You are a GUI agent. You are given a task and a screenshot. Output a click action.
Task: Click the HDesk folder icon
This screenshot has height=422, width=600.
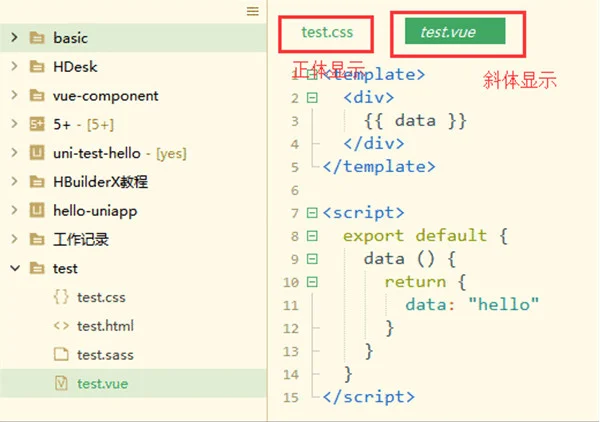click(x=37, y=67)
